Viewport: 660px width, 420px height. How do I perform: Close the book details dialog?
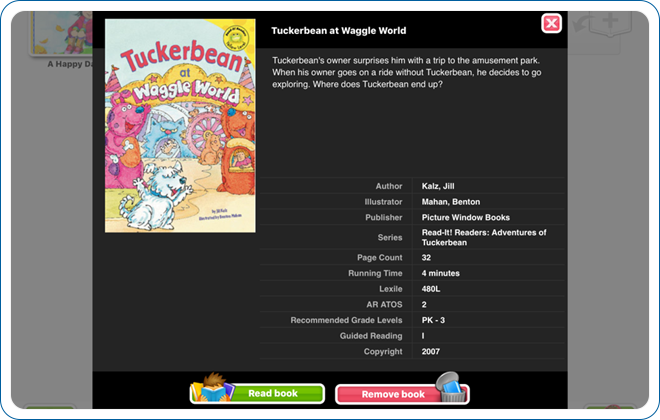(x=551, y=23)
